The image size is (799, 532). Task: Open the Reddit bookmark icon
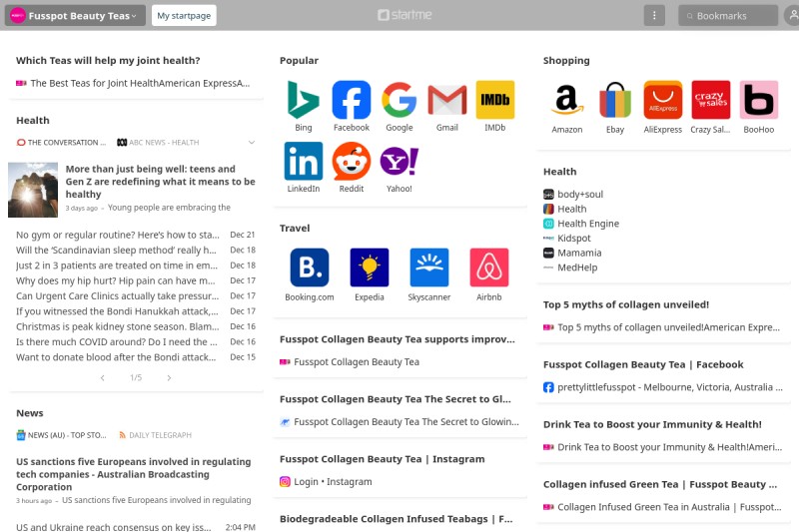pyautogui.click(x=352, y=161)
